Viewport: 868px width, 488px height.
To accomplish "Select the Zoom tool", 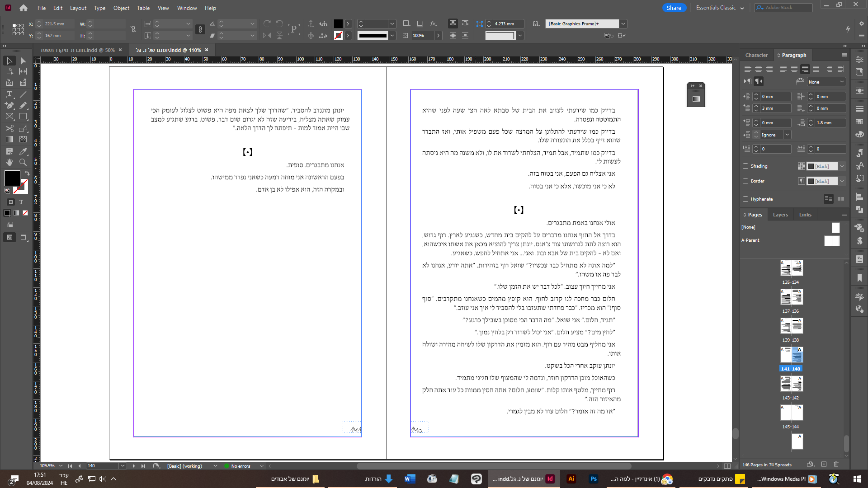I will [x=23, y=162].
